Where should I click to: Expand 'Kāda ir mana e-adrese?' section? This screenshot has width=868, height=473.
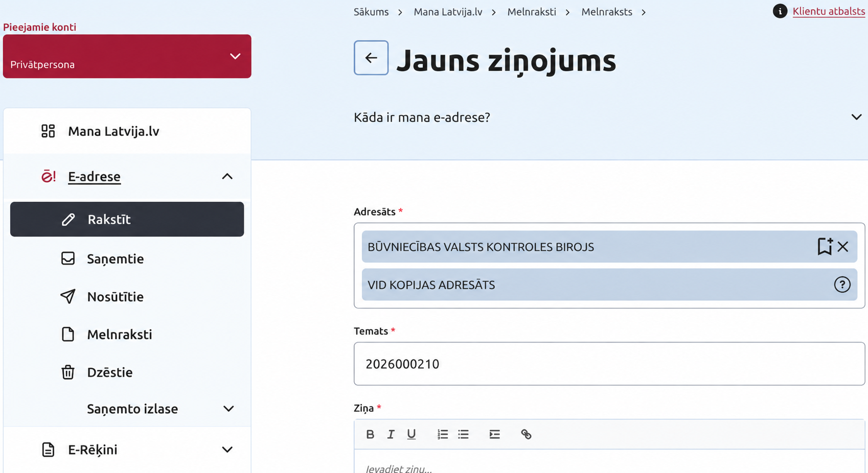point(857,117)
